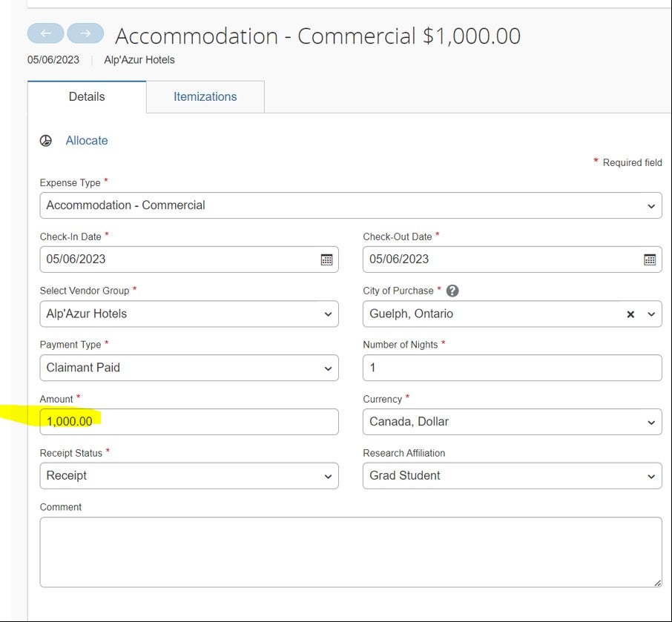Click the Allocate pie chart icon
Image resolution: width=672 pixels, height=622 pixels.
(x=46, y=141)
